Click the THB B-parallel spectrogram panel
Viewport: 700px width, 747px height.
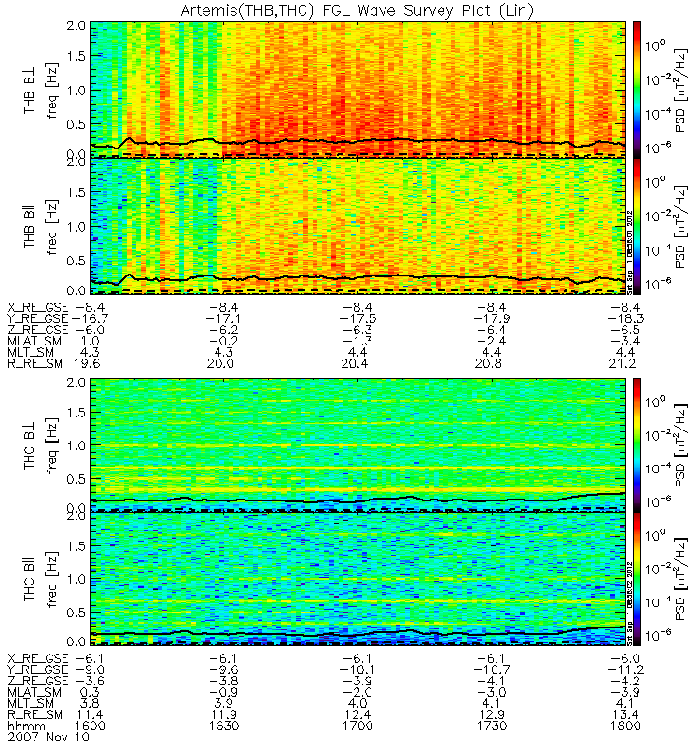point(357,226)
